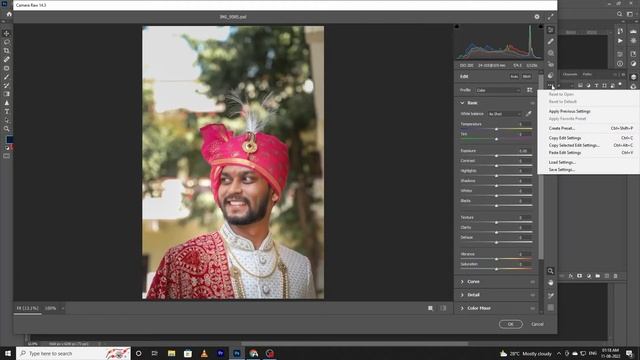Expand the Curve panel section
This screenshot has width=640, height=360.
(462, 282)
